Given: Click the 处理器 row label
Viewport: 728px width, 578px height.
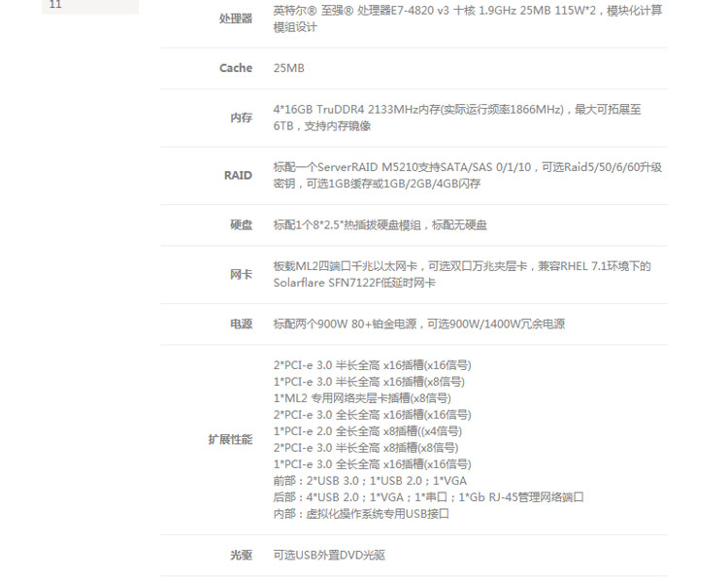Looking at the screenshot, I should click(x=235, y=18).
